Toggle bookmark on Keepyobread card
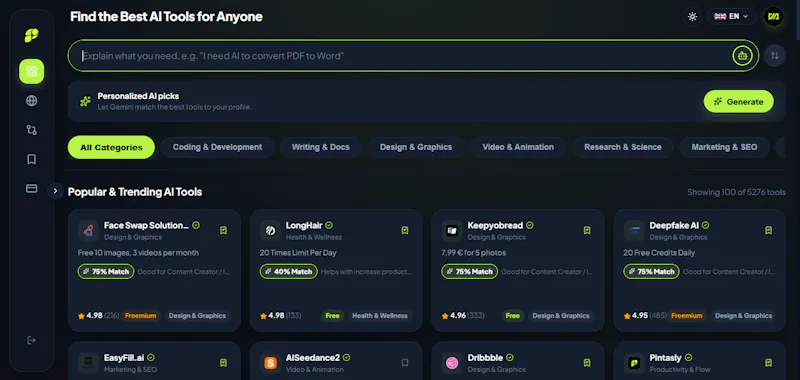The image size is (800, 380). (x=587, y=231)
